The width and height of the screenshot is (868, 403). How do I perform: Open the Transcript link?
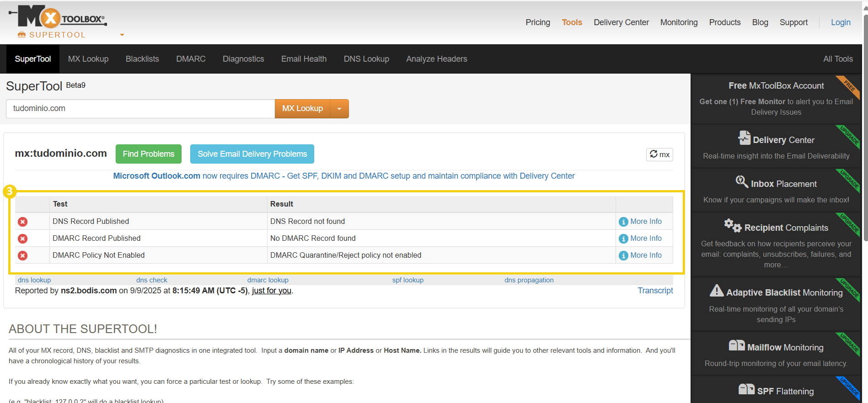655,291
